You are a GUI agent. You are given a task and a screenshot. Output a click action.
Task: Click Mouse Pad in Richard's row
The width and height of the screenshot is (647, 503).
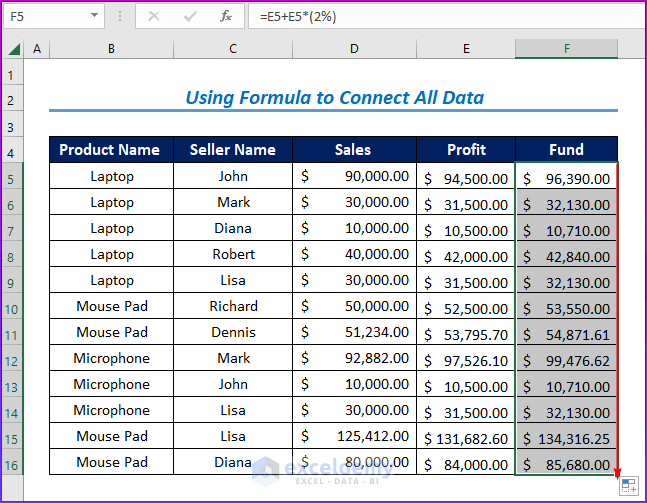pos(111,306)
